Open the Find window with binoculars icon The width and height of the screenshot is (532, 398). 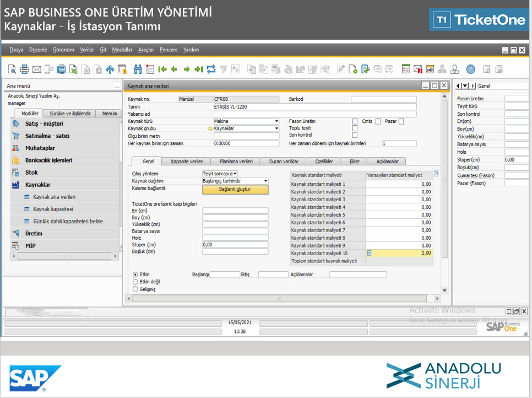click(137, 69)
